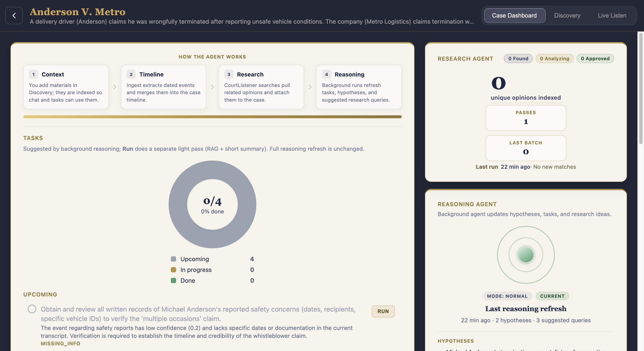Click the step 1 Context number badge
This screenshot has height=351, width=644.
tap(33, 74)
